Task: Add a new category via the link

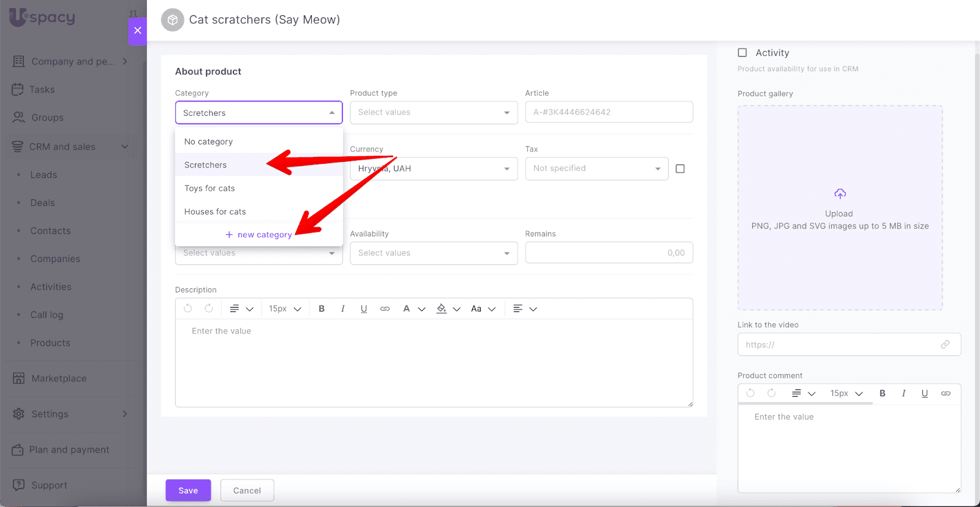Action: [x=259, y=235]
